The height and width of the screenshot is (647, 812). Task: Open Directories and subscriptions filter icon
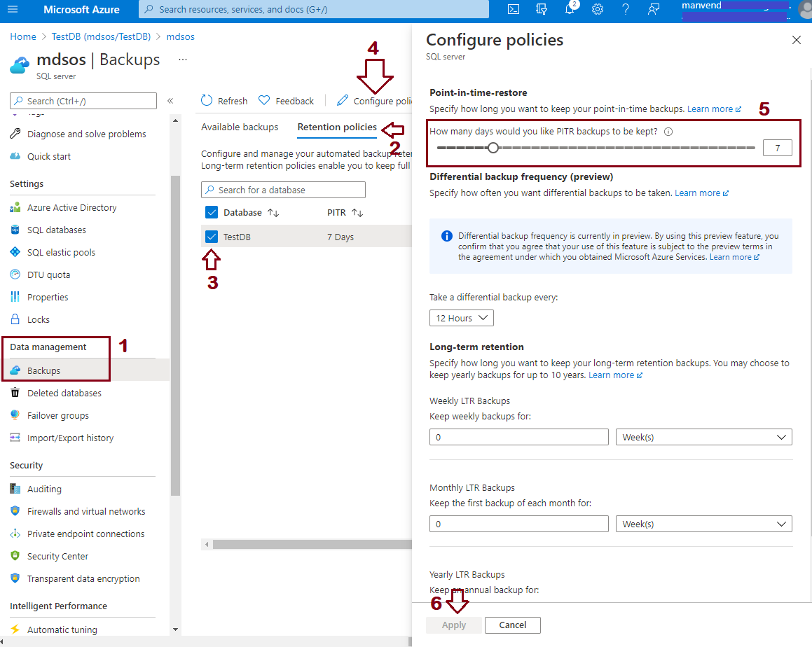541,9
